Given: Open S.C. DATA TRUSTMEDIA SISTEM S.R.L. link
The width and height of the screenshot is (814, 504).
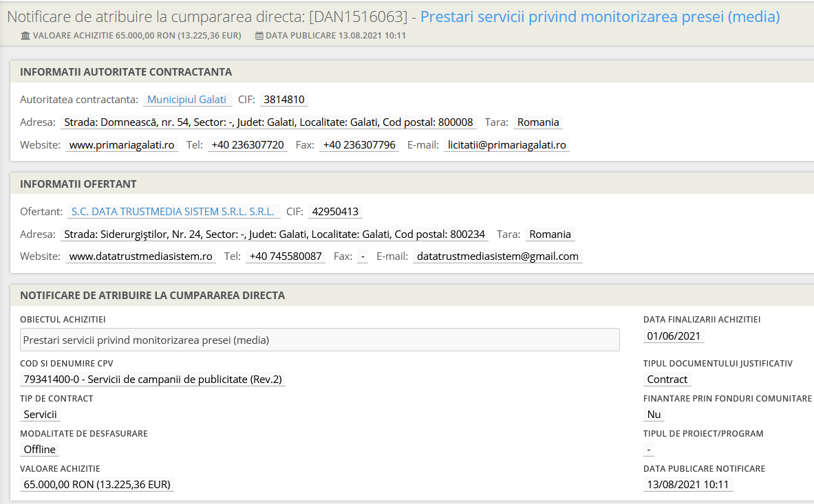Looking at the screenshot, I should click(x=173, y=212).
